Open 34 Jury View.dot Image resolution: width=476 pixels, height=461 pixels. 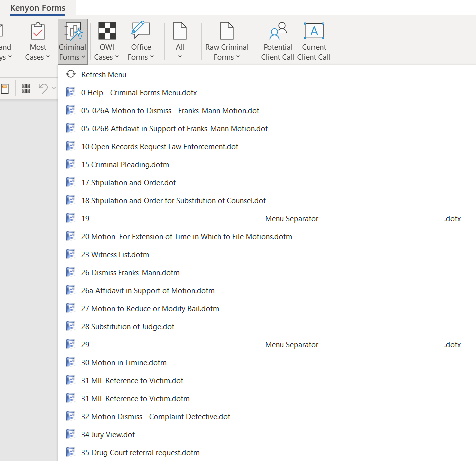(x=267, y=435)
